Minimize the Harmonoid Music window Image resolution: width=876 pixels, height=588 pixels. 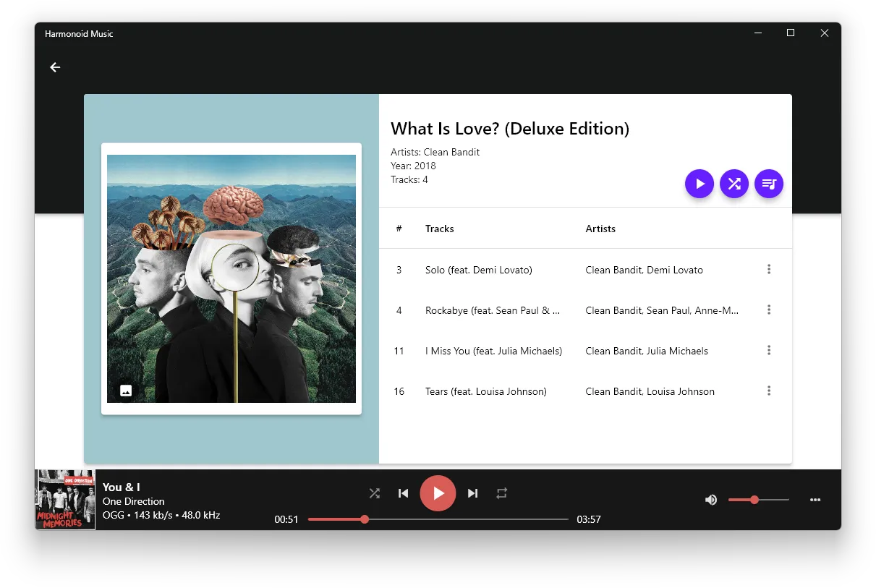point(757,33)
